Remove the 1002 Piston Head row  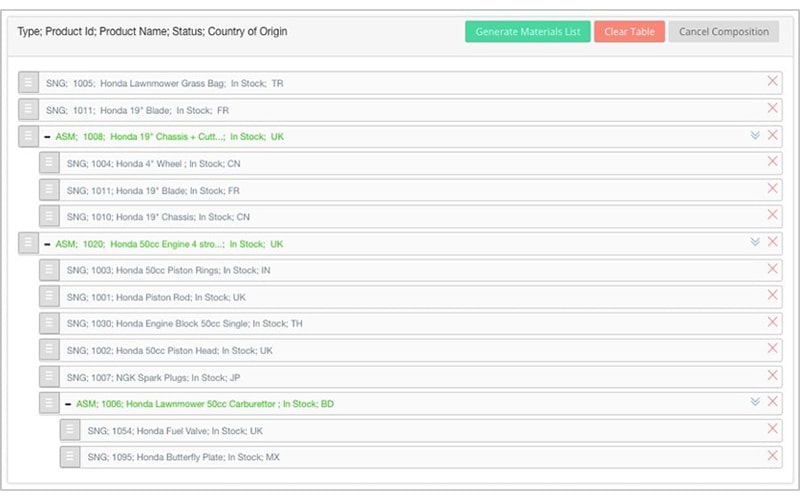[x=772, y=348]
